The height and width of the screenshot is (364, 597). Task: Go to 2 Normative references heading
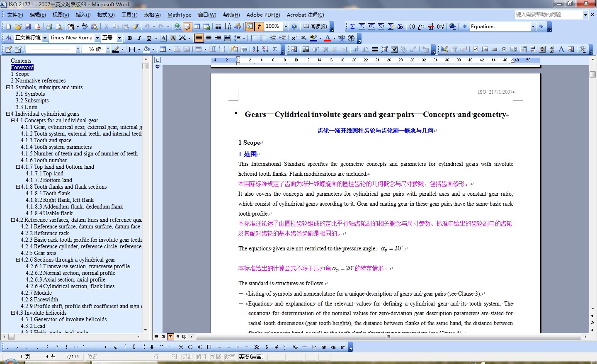click(38, 81)
